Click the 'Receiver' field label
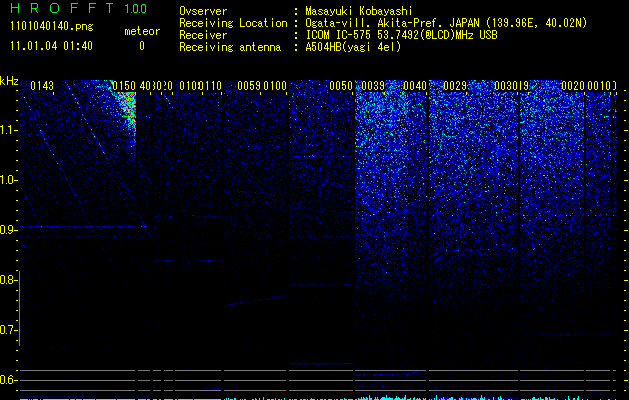This screenshot has height=400, width=629. 203,35
